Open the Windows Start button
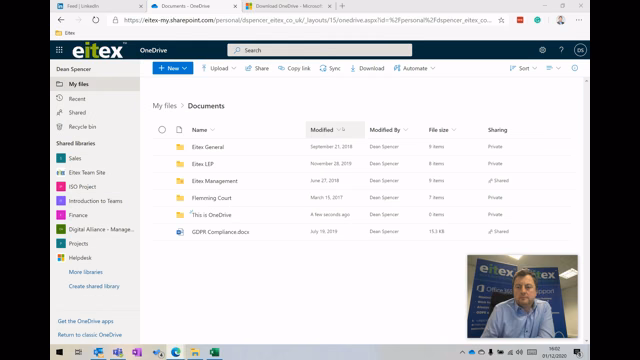The height and width of the screenshot is (360, 640). (60, 352)
